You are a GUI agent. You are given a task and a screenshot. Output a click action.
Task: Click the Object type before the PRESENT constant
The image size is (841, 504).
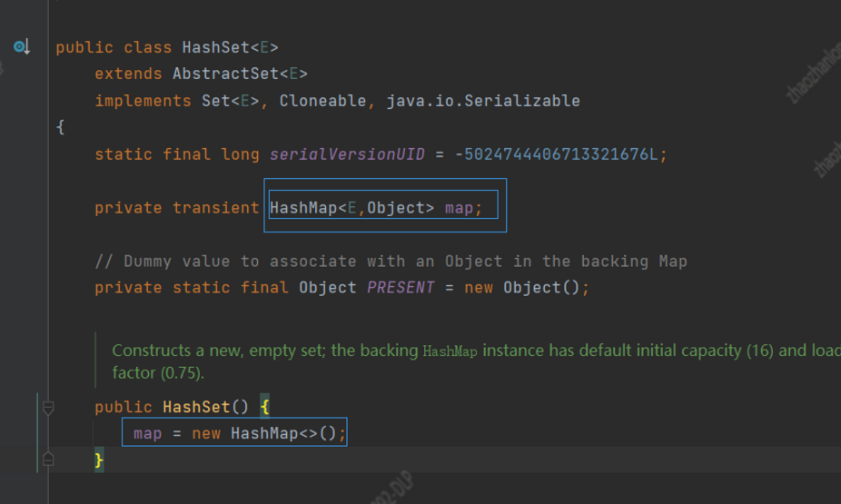pos(328,288)
